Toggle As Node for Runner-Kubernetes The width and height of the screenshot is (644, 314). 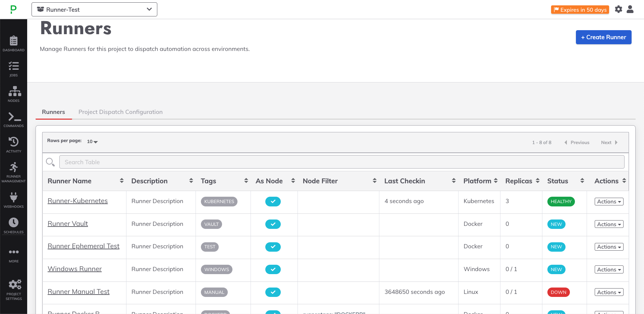(273, 201)
